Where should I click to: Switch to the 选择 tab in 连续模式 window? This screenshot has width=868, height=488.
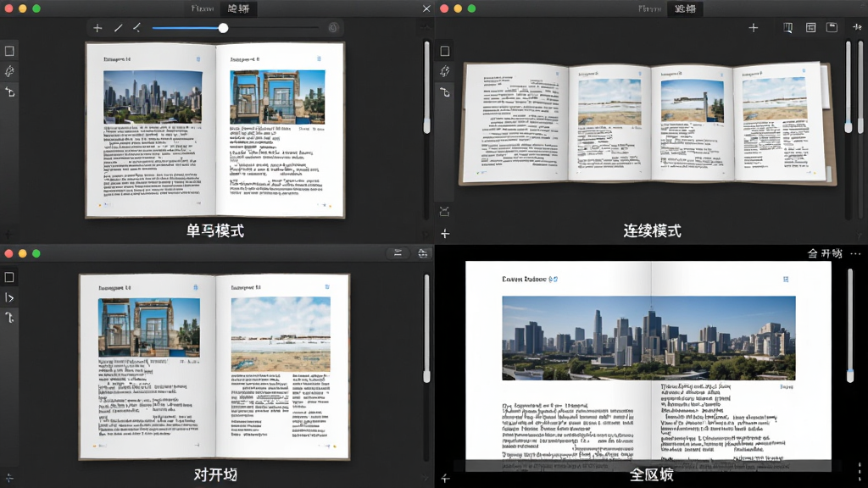coord(685,8)
